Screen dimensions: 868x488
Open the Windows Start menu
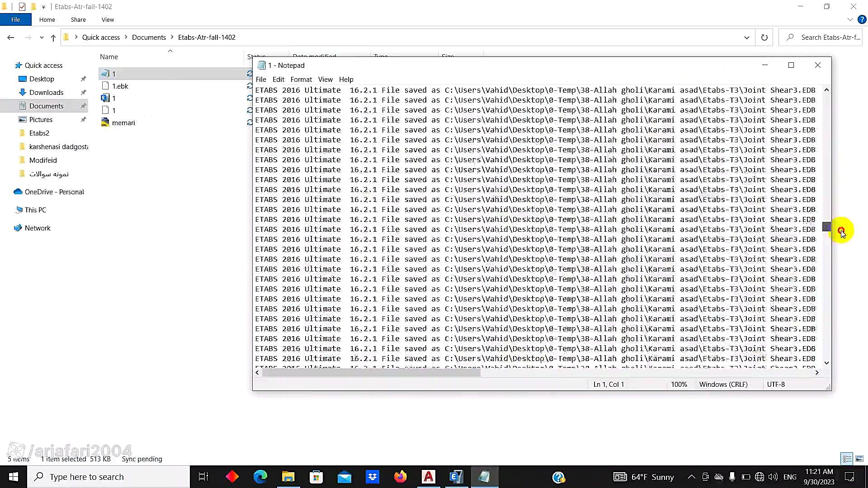pos(14,477)
